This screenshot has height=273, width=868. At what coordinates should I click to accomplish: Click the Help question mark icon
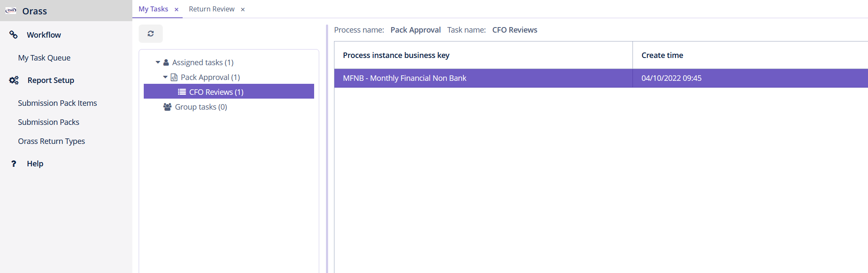(14, 164)
